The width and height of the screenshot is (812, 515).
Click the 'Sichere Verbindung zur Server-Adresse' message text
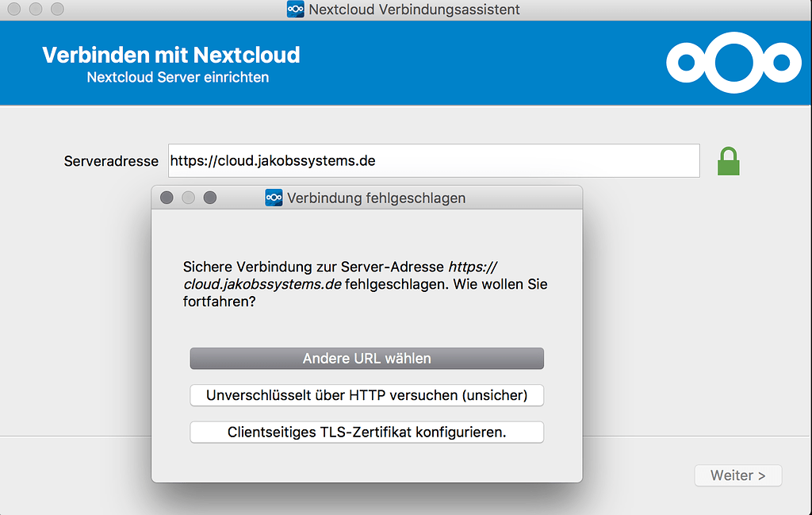pyautogui.click(x=365, y=284)
